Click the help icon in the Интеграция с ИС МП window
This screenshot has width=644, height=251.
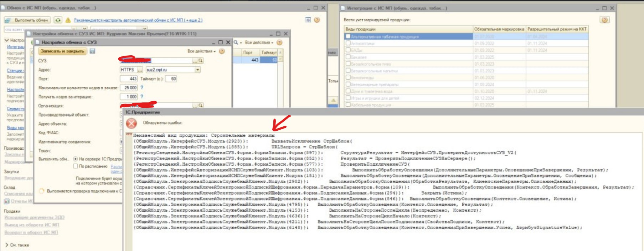[604, 20]
